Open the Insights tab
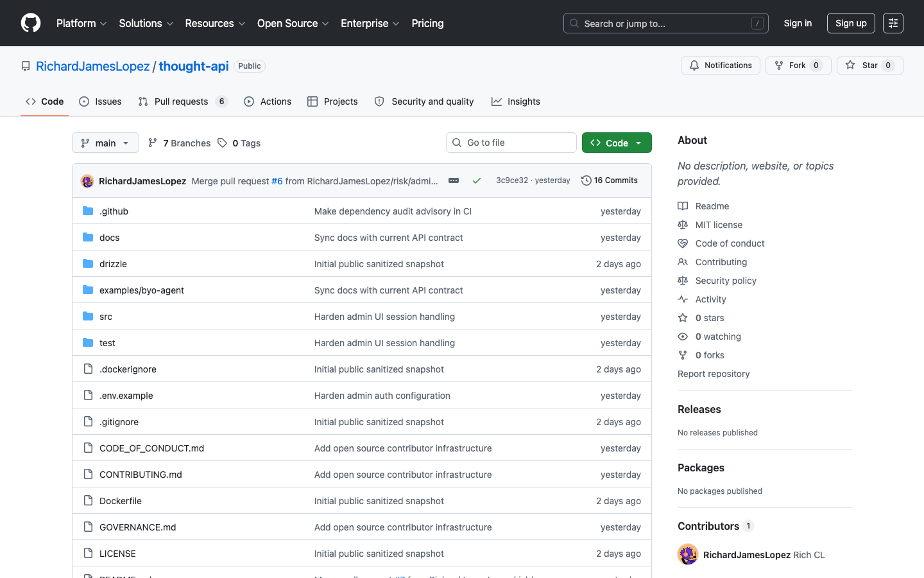This screenshot has width=924, height=578. (516, 101)
